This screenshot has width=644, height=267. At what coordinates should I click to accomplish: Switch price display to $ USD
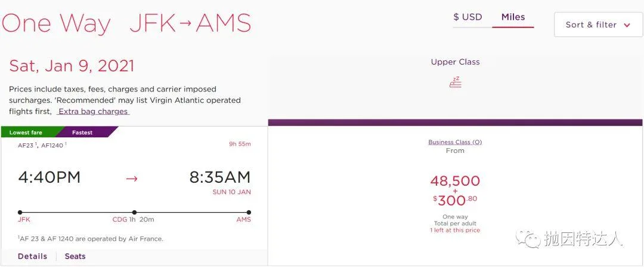click(x=467, y=17)
